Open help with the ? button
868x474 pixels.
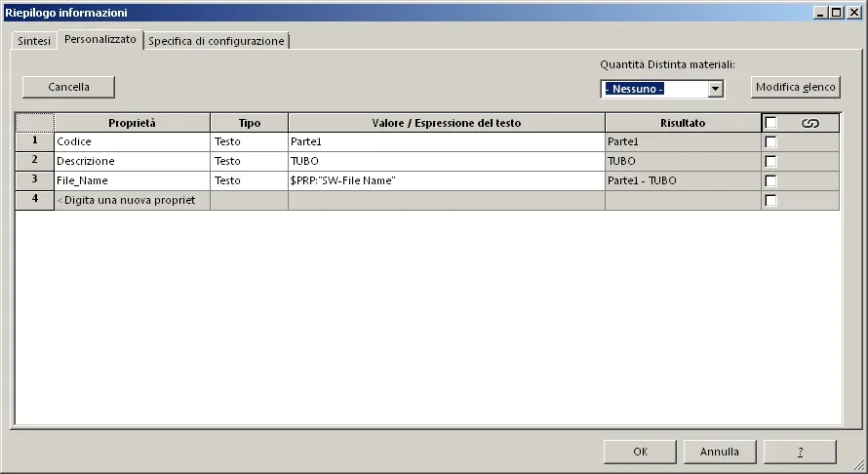pyautogui.click(x=799, y=452)
